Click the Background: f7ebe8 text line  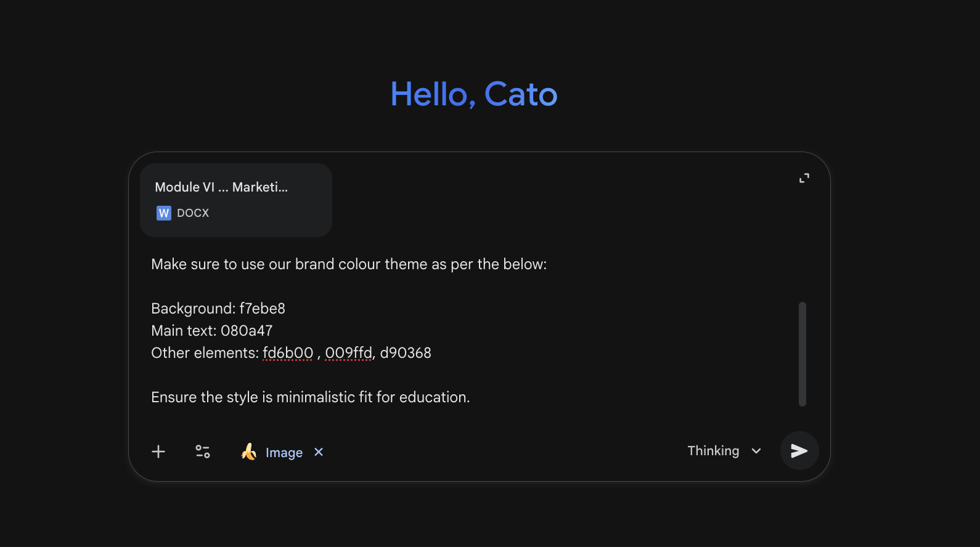coord(218,309)
